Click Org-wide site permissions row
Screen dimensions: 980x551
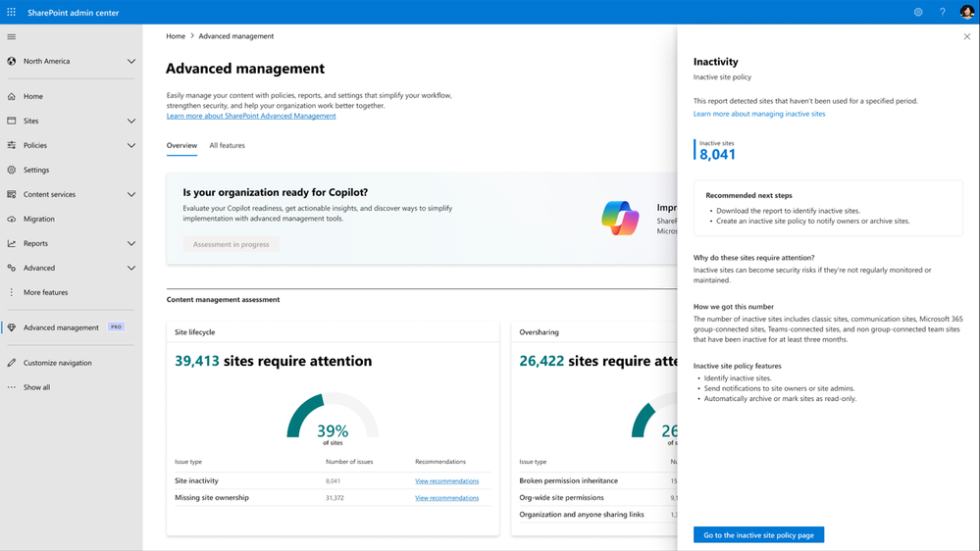tap(562, 498)
